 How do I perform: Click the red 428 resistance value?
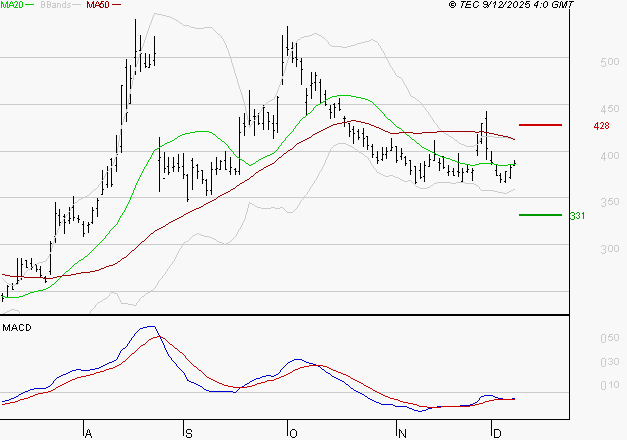601,126
